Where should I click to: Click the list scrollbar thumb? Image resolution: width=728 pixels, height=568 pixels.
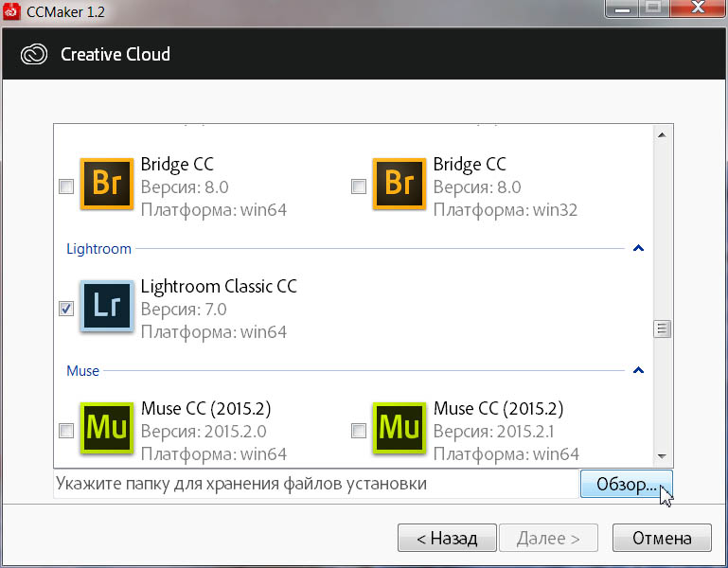click(x=662, y=329)
